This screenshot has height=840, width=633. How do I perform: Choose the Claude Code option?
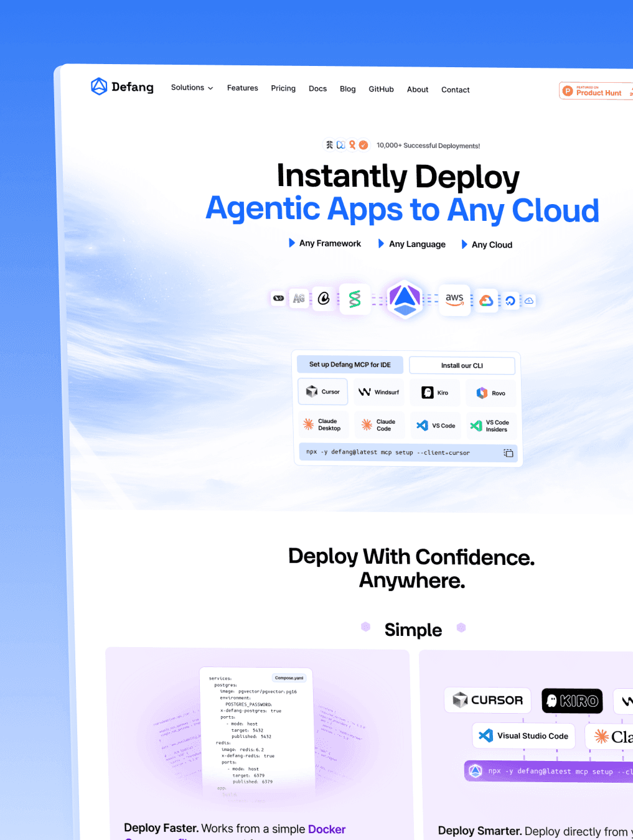pos(379,425)
